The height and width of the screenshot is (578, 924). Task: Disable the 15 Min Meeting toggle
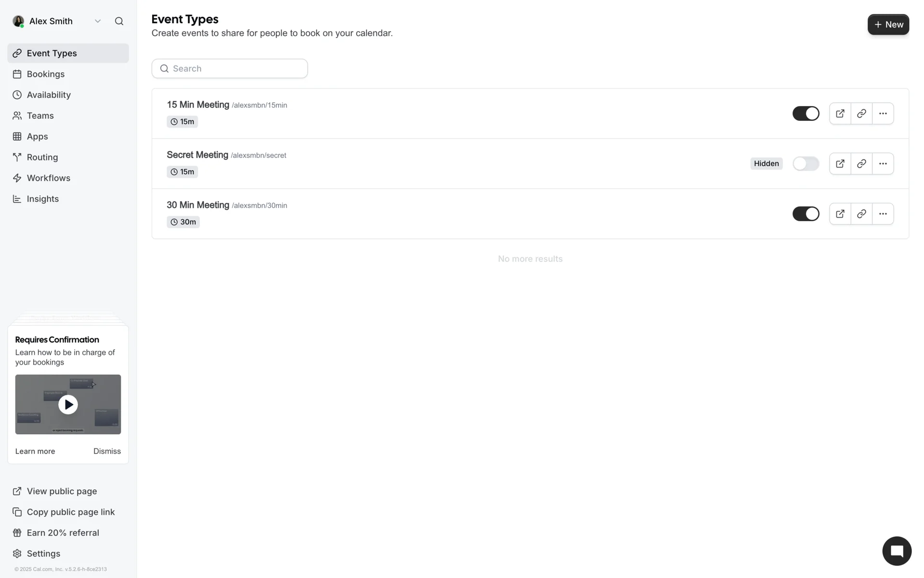[805, 114]
